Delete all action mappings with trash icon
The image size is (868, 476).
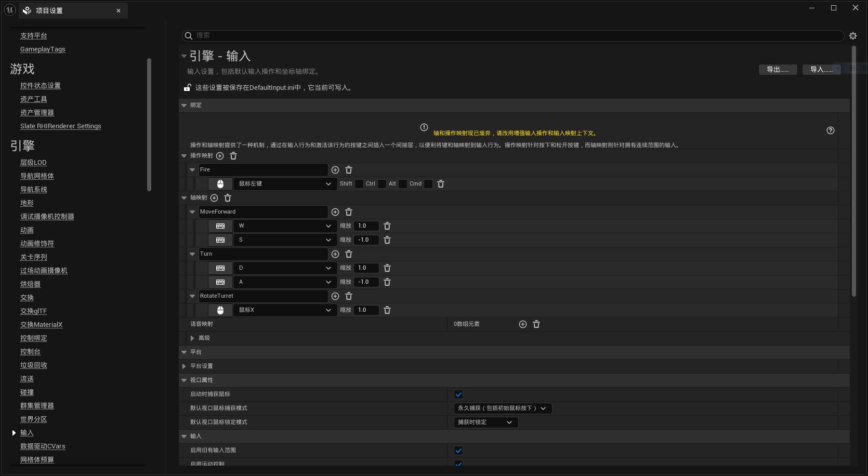[x=233, y=156]
